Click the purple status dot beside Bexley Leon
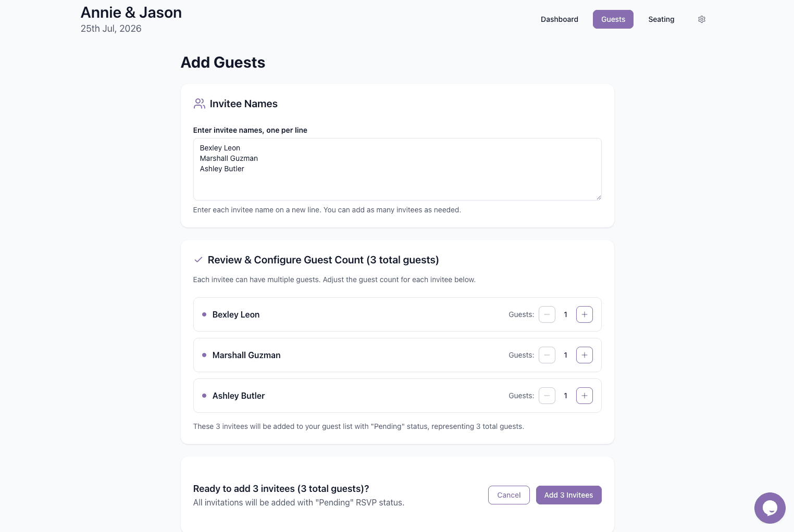Viewport: 794px width, 532px height. [x=204, y=314]
